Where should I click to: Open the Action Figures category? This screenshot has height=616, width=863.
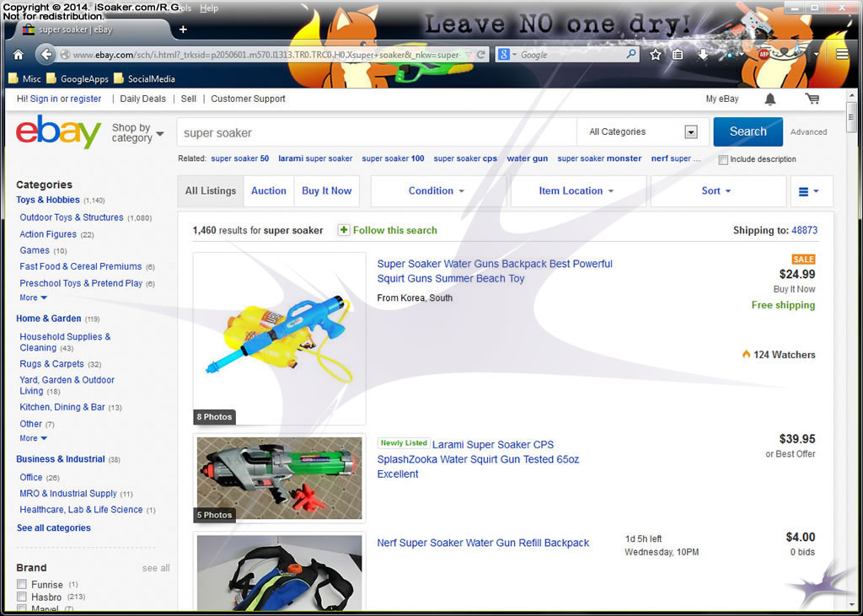point(48,234)
